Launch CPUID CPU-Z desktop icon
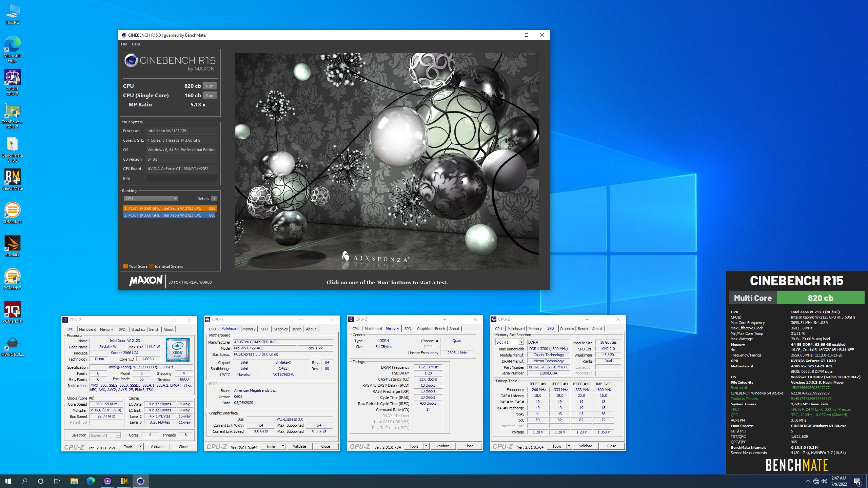The width and height of the screenshot is (868, 488). tap(13, 83)
